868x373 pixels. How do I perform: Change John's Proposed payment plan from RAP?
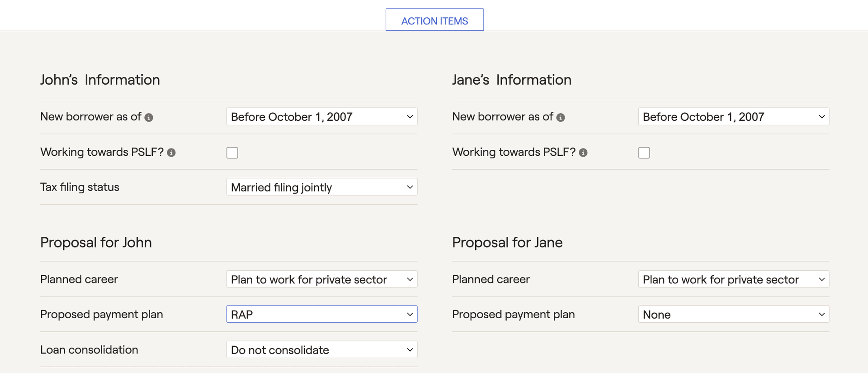[322, 314]
